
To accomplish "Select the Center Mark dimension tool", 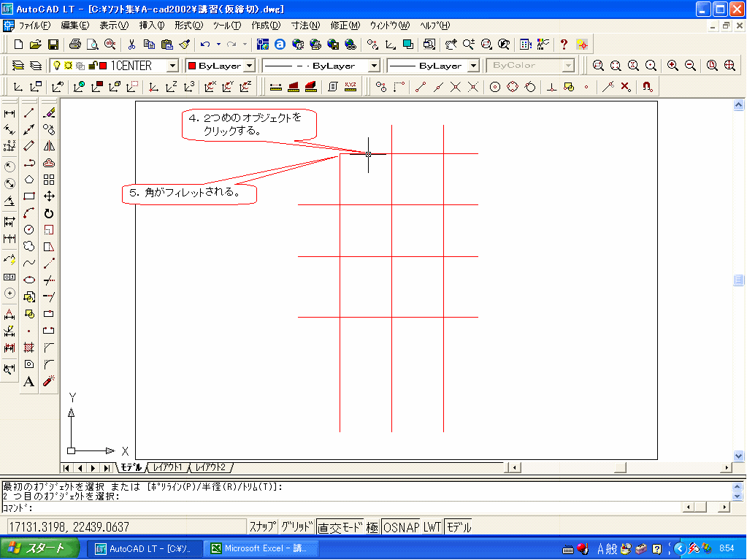I will coord(9,294).
